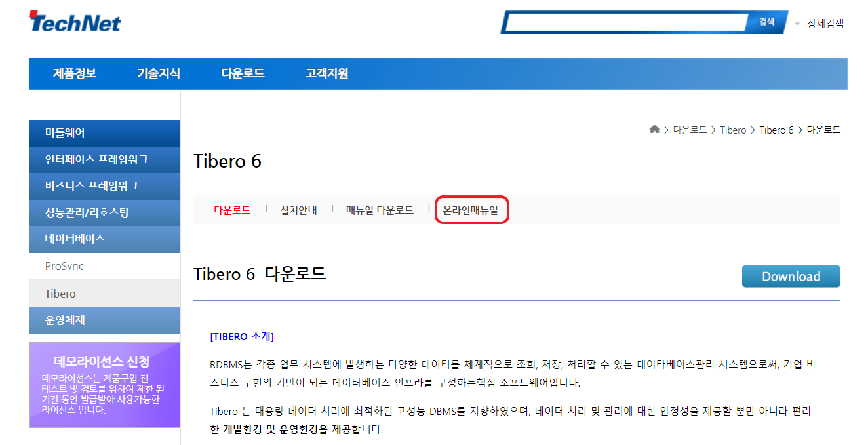Expand 운영체제 sidebar category
This screenshot has width=868, height=445.
tap(104, 320)
